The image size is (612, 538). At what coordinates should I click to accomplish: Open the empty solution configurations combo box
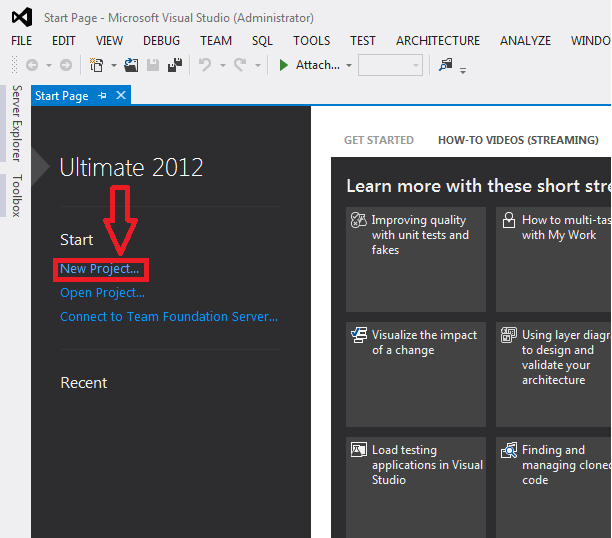(x=390, y=65)
